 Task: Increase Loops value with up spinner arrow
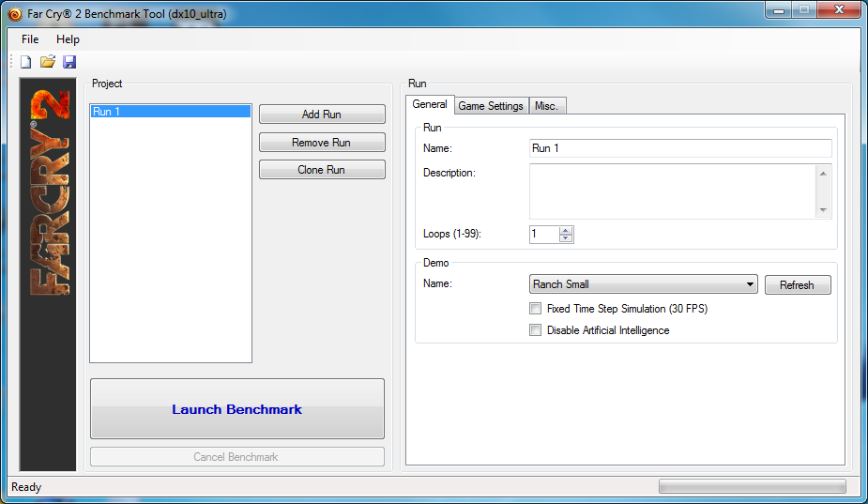pyautogui.click(x=566, y=230)
